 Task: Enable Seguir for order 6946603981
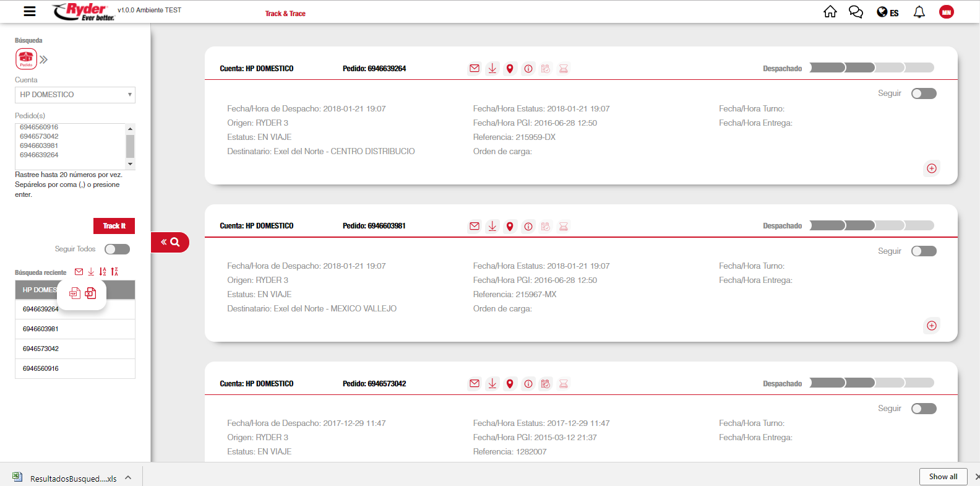(924, 251)
